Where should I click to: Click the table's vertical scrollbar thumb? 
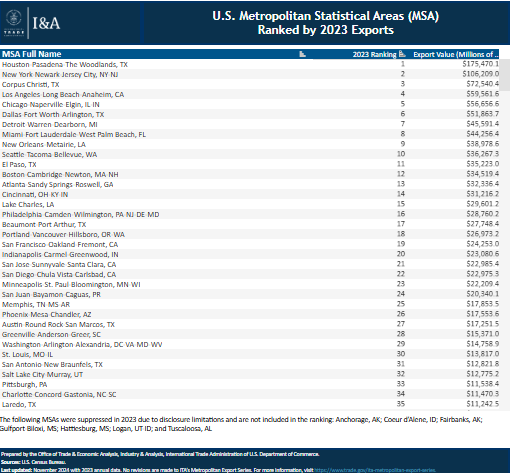coord(505,75)
